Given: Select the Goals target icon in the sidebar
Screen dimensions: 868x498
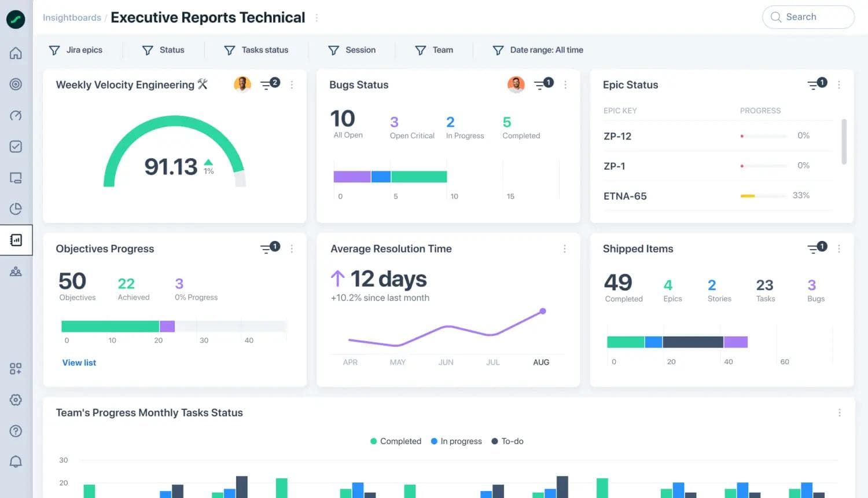Looking at the screenshot, I should [x=16, y=84].
